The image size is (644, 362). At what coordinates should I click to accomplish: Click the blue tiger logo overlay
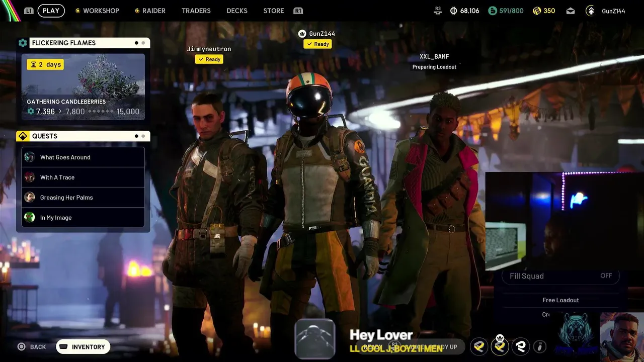577,335
